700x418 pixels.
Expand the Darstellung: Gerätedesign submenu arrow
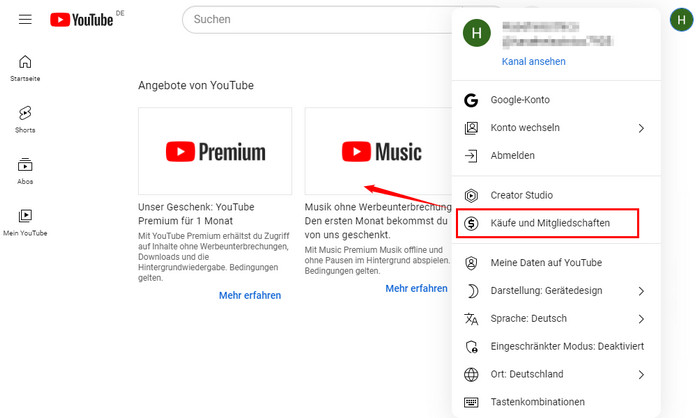pyautogui.click(x=641, y=291)
